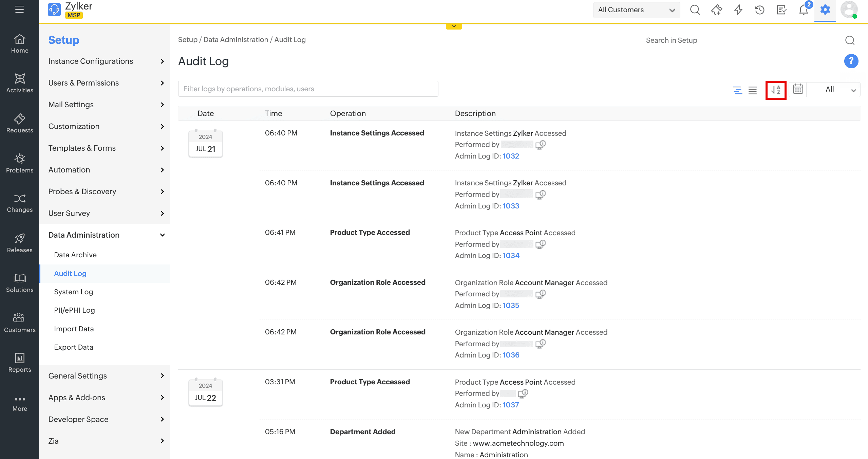
Task: Click the sort A-Z icon
Action: click(x=776, y=90)
